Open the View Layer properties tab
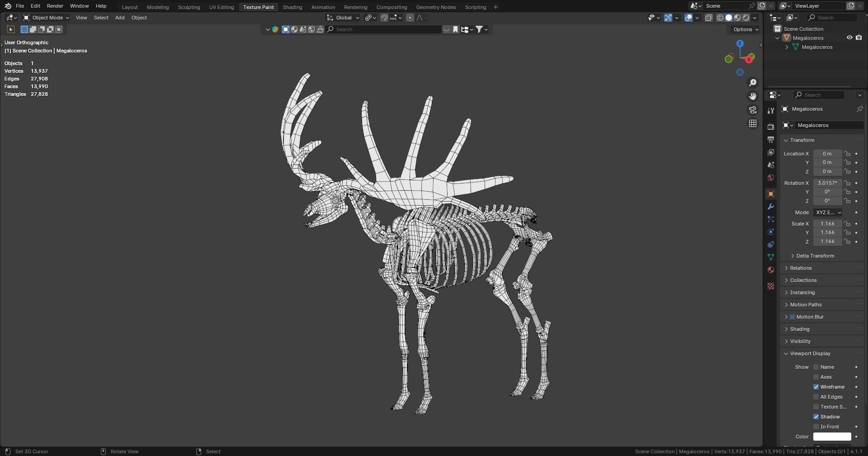Viewport: 868px width, 456px height. 771,152
